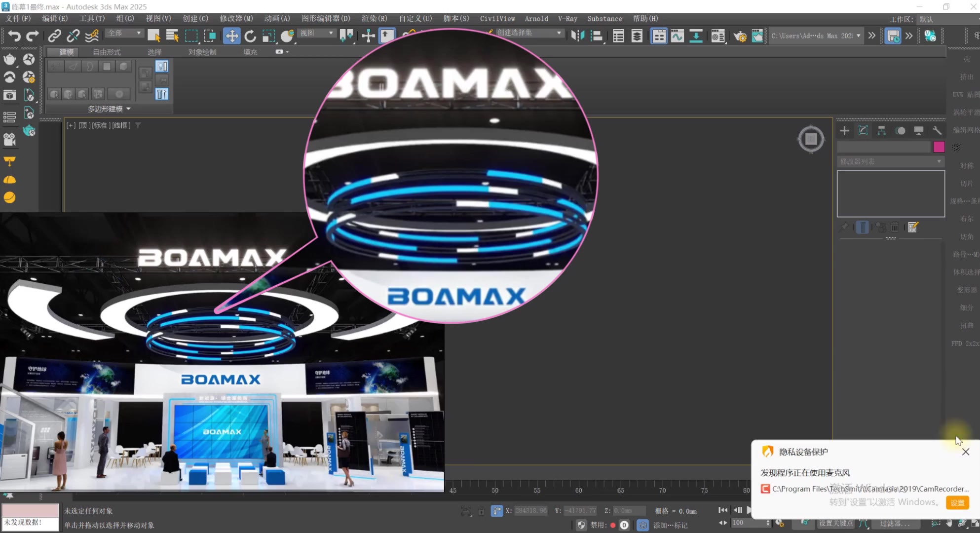Open the Curve Editor icon

click(x=677, y=36)
